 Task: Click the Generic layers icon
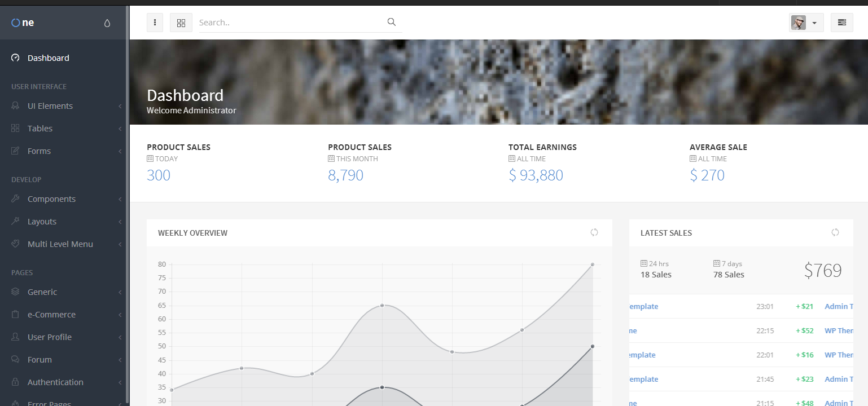(15, 292)
